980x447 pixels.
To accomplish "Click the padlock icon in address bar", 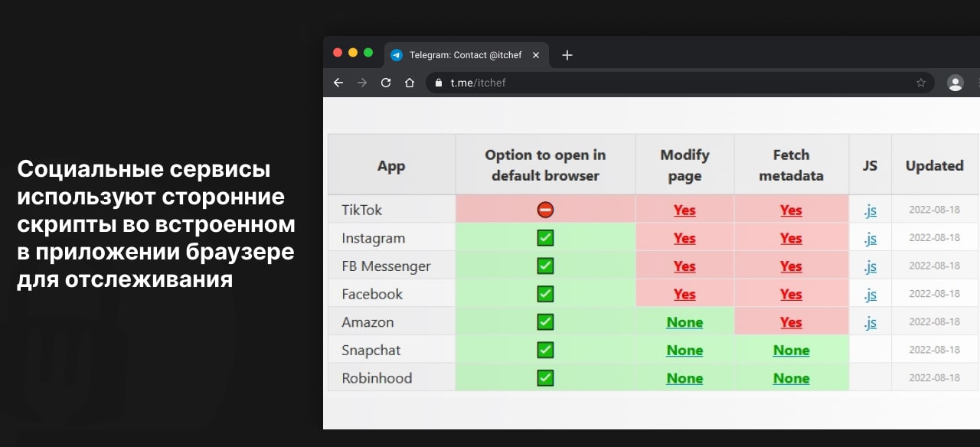I will [439, 83].
